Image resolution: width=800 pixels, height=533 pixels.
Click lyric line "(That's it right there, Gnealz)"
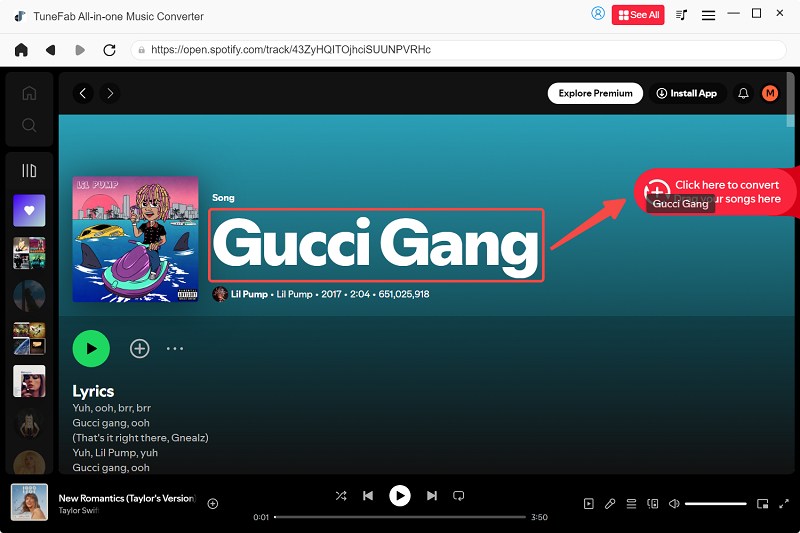[140, 438]
